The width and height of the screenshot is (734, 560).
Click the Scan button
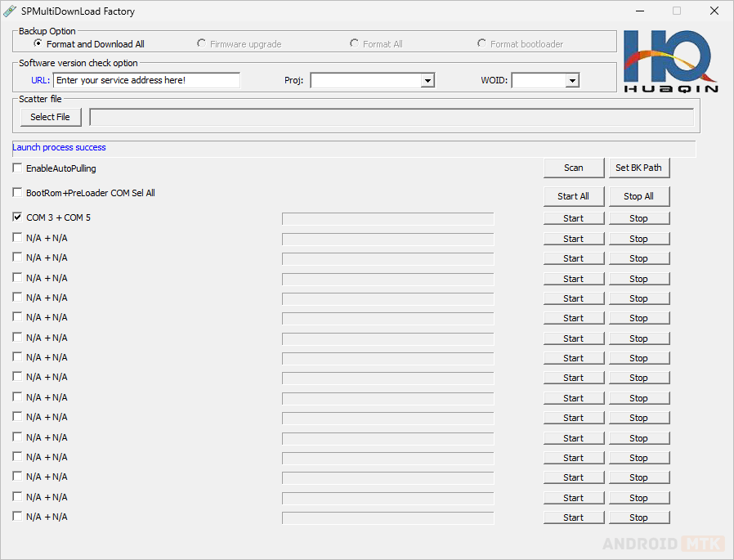(x=574, y=168)
